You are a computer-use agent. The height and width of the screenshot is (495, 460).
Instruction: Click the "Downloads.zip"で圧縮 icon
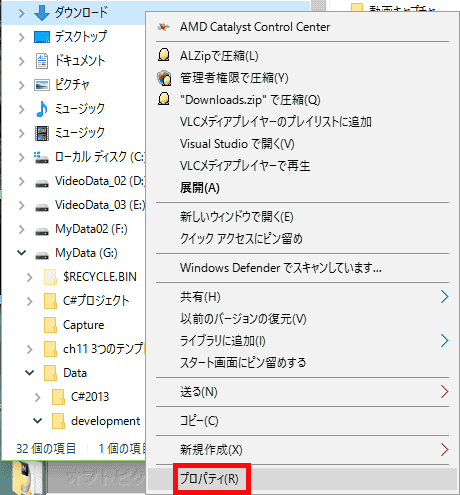[164, 99]
